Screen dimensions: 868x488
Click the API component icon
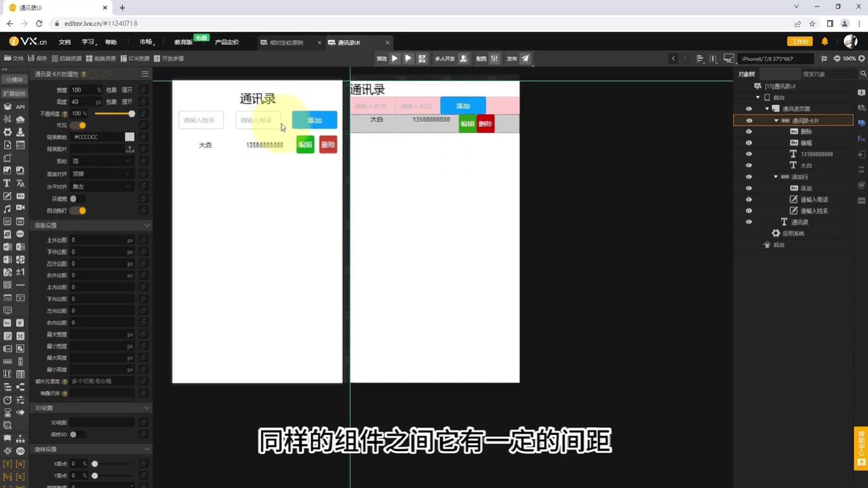[x=20, y=107]
